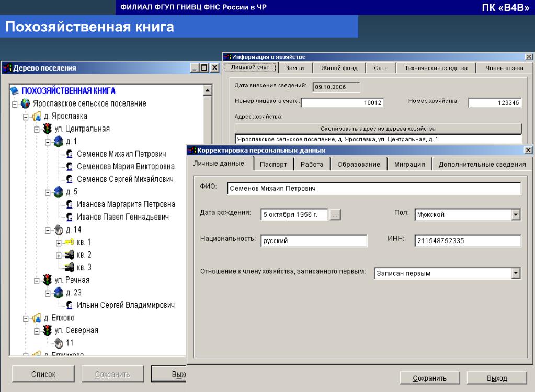Image resolution: width=535 pixels, height=392 pixels.
Task: Open the Отношение к члену хозяйства dropdown
Action: (516, 273)
